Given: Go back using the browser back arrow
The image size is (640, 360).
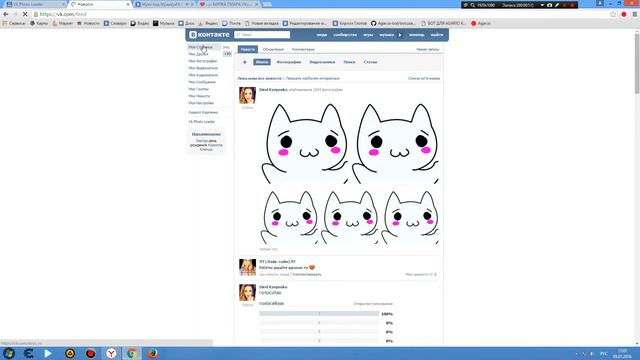Looking at the screenshot, I should click(x=6, y=14).
